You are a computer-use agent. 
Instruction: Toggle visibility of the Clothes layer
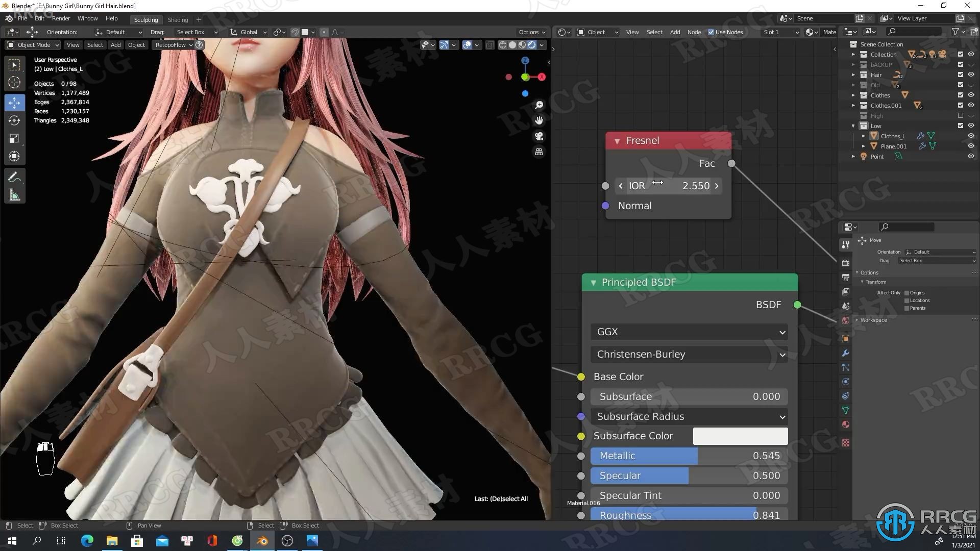click(x=971, y=95)
